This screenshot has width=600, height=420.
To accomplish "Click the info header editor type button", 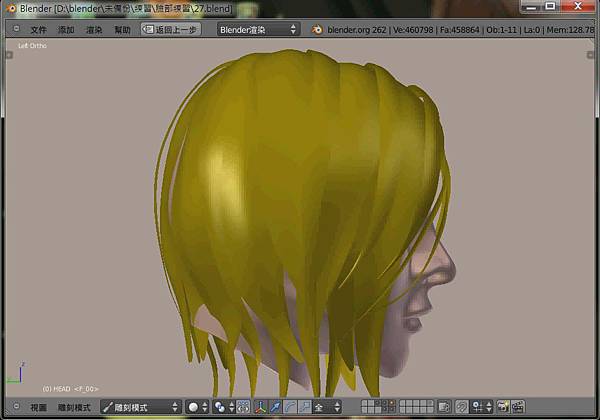I will [16, 29].
